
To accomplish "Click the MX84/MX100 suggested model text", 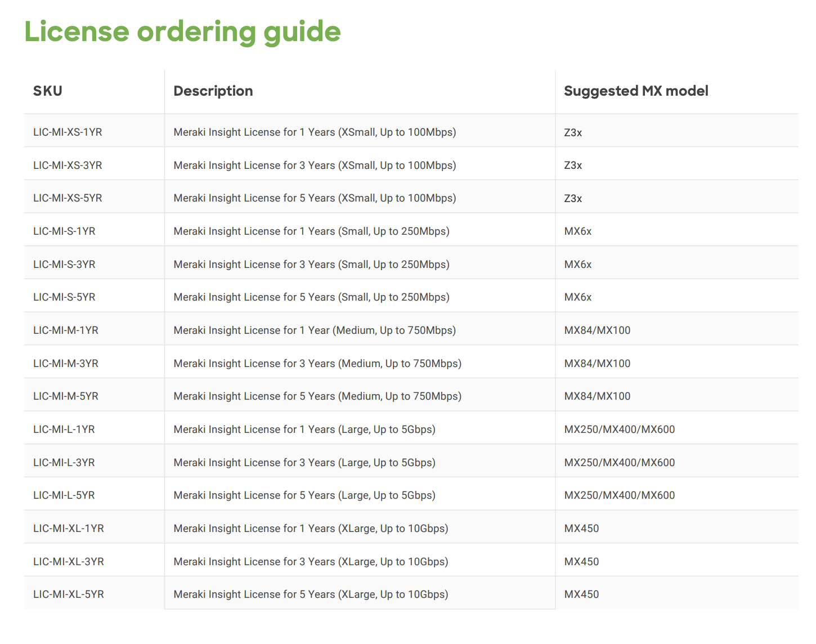I will pyautogui.click(x=597, y=330).
